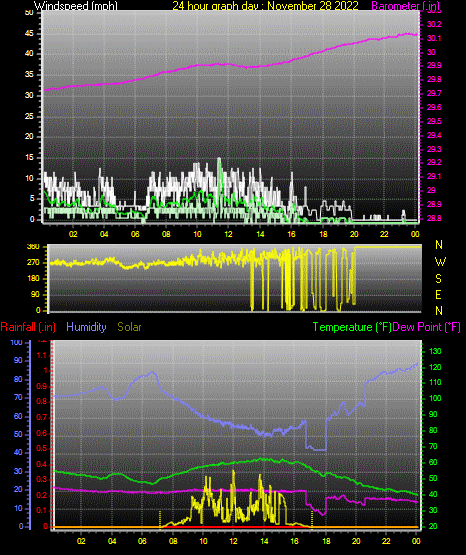Screen dimensions: 466x555
Task: Click temperature axis value 100 on right scale
Action: pos(435,399)
